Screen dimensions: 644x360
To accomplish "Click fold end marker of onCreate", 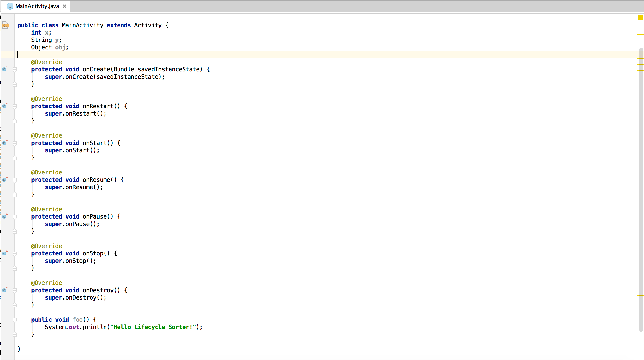I will (15, 84).
